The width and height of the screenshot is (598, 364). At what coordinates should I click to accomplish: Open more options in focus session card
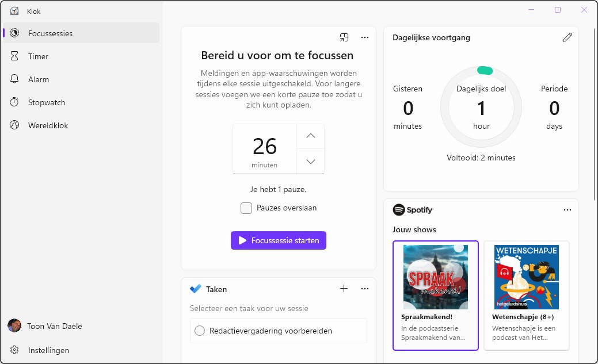click(x=364, y=37)
